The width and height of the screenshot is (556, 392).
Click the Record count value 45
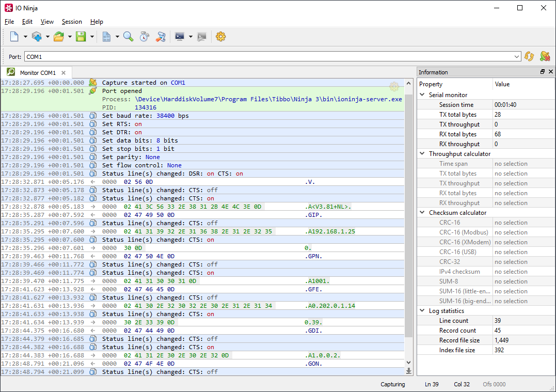coord(498,330)
